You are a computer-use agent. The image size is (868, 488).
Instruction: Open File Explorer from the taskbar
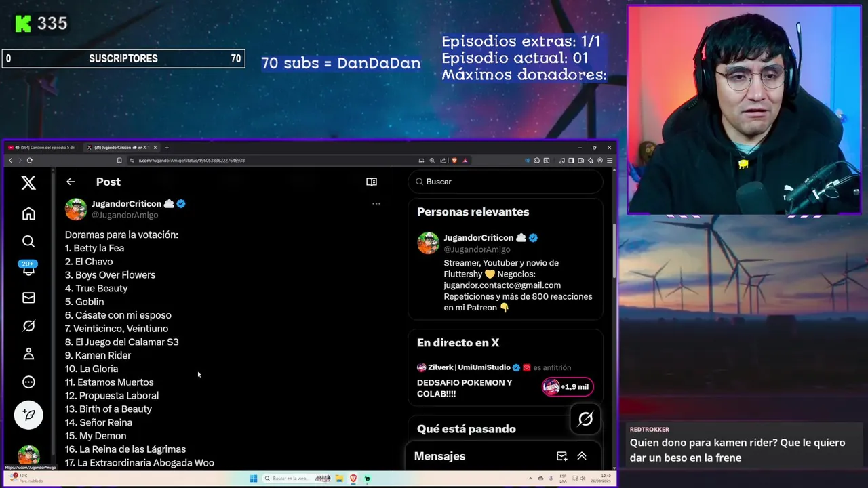click(x=339, y=479)
